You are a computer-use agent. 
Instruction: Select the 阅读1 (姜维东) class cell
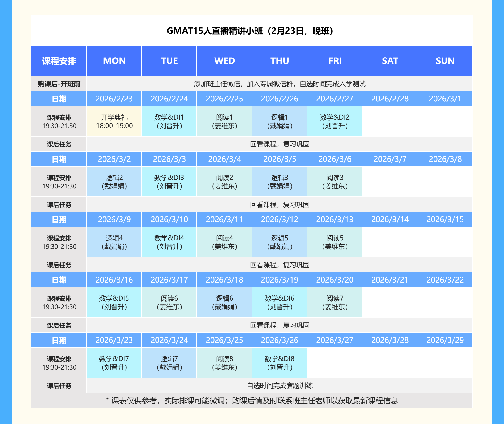click(x=224, y=121)
